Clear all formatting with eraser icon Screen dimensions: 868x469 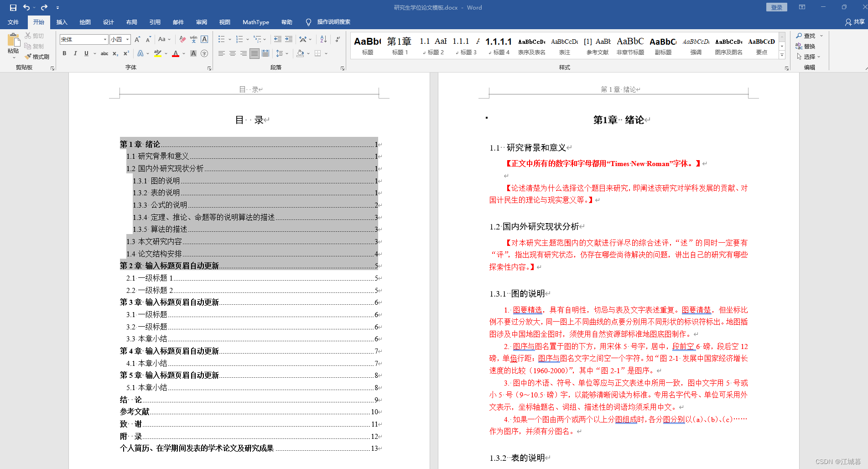pyautogui.click(x=182, y=40)
